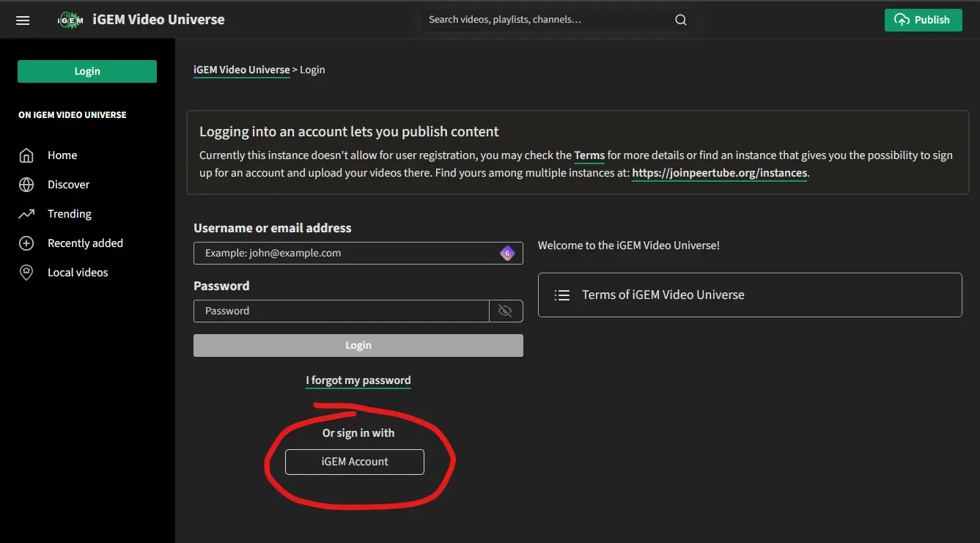Toggle password visibility eye icon
Screen dimensions: 980x543
point(505,311)
